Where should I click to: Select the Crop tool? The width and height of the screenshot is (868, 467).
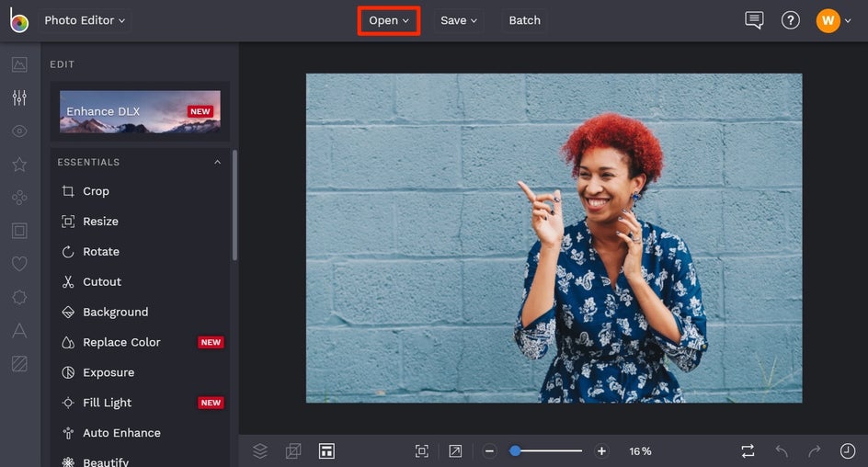[x=96, y=191]
